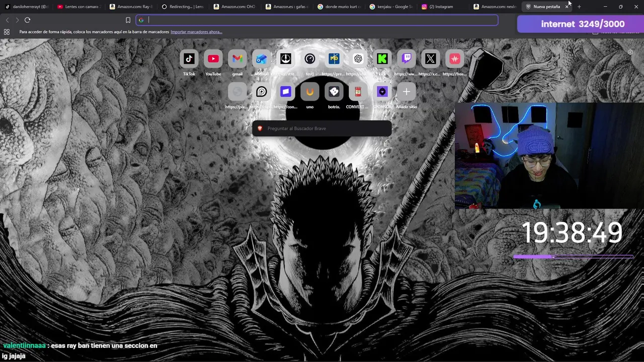This screenshot has height=362, width=644.
Task: Switch to the Amazon.com: Ray-B tab
Action: (131, 7)
